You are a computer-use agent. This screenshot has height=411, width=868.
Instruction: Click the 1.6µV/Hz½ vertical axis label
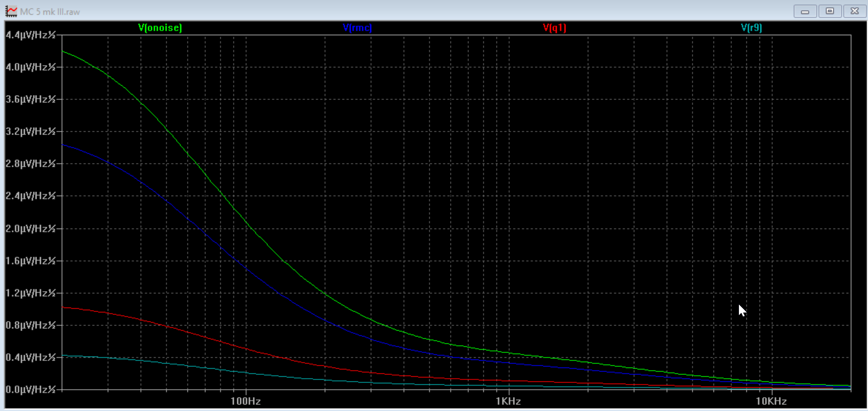31,261
